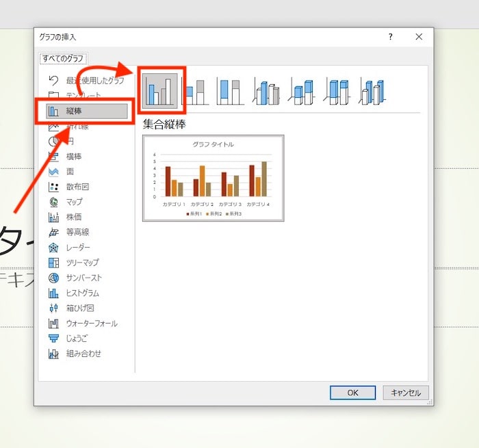Click the OK button
The height and width of the screenshot is (448, 479).
tap(352, 393)
